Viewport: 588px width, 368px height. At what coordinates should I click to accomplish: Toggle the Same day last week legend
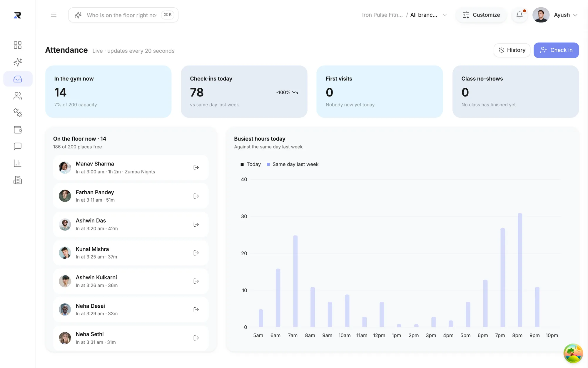(x=293, y=164)
